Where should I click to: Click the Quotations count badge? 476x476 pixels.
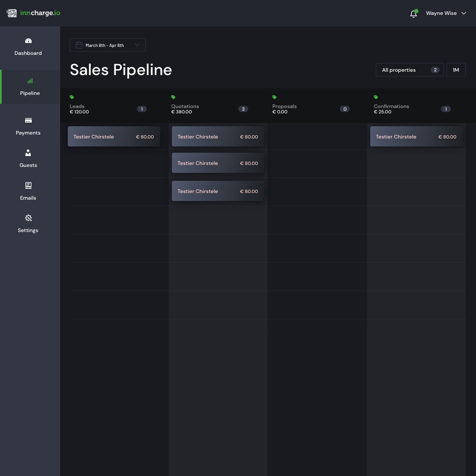pyautogui.click(x=243, y=109)
